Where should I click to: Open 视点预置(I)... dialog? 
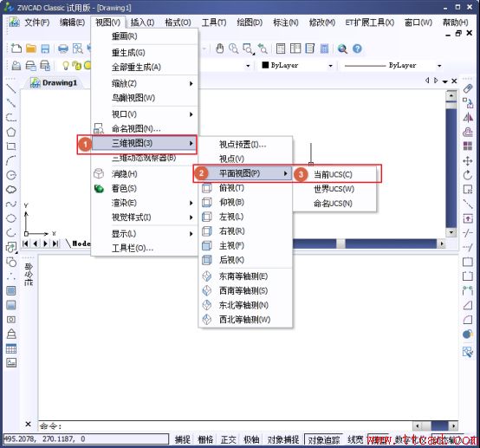[245, 144]
